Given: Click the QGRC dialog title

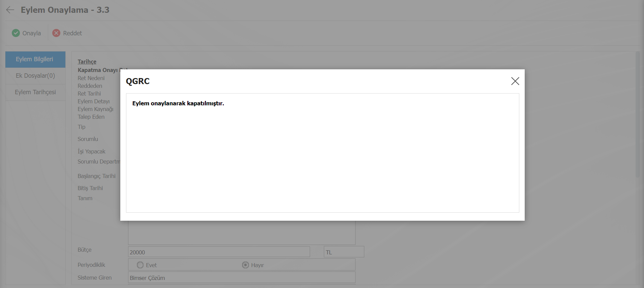Looking at the screenshot, I should [137, 81].
